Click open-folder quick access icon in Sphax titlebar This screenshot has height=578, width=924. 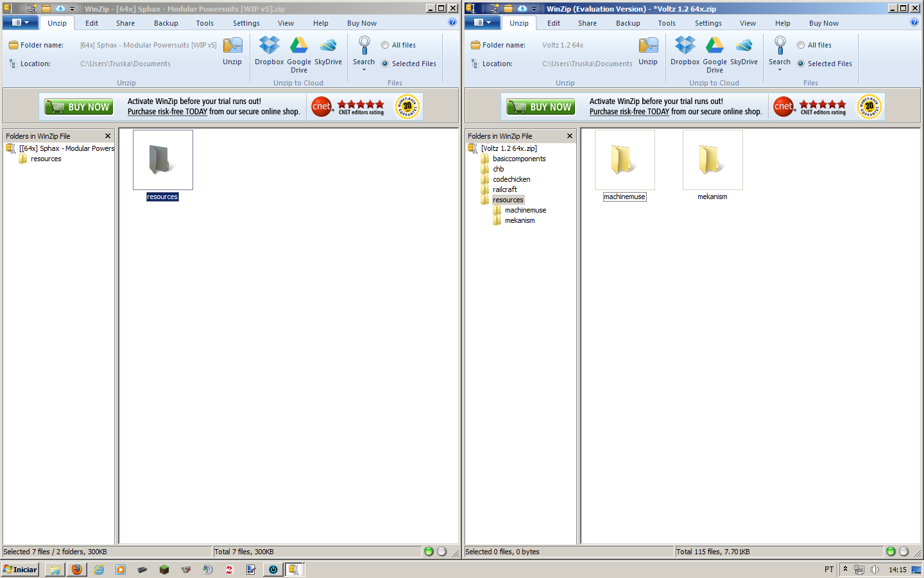pyautogui.click(x=46, y=8)
